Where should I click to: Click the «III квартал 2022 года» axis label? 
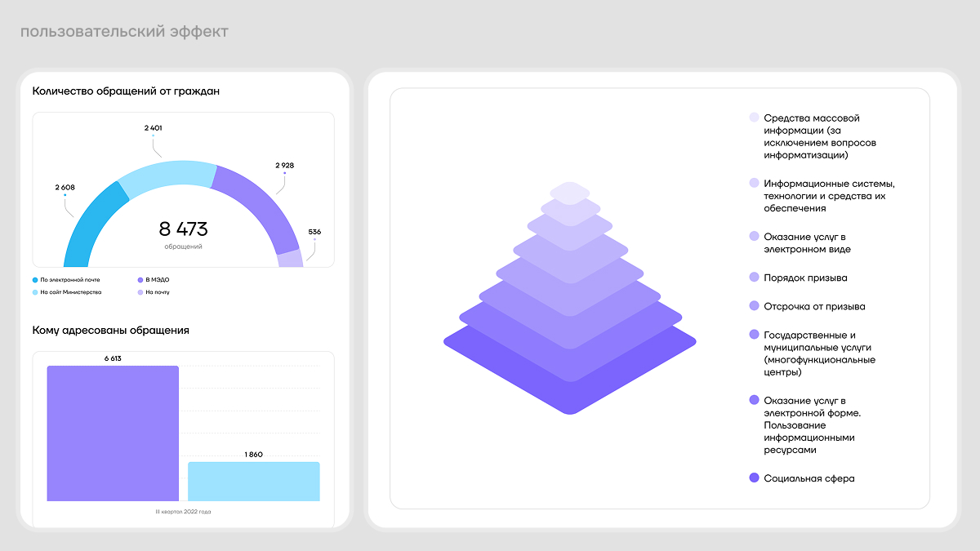click(183, 512)
